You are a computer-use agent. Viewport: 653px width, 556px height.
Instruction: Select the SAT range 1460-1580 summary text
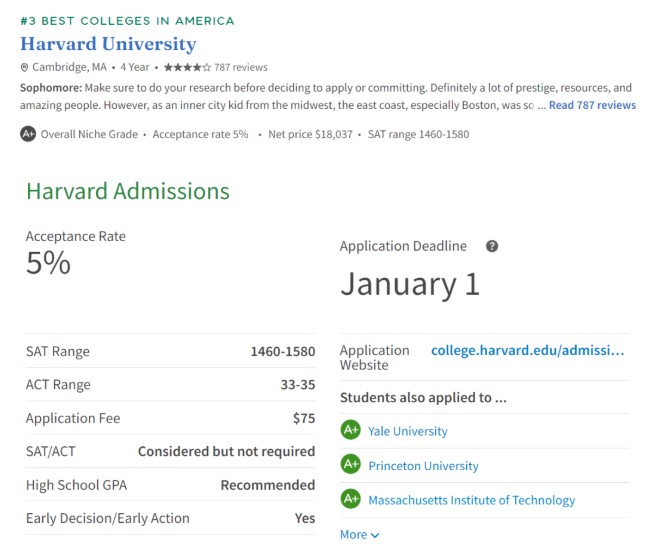pyautogui.click(x=419, y=134)
